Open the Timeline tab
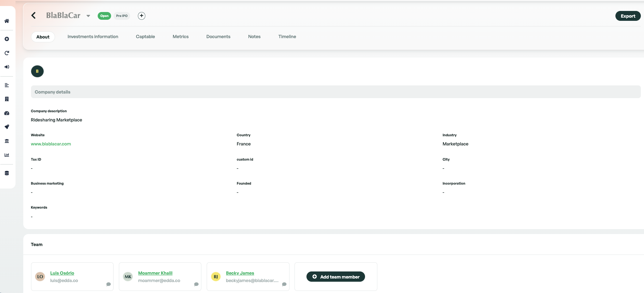644x293 pixels. point(287,37)
